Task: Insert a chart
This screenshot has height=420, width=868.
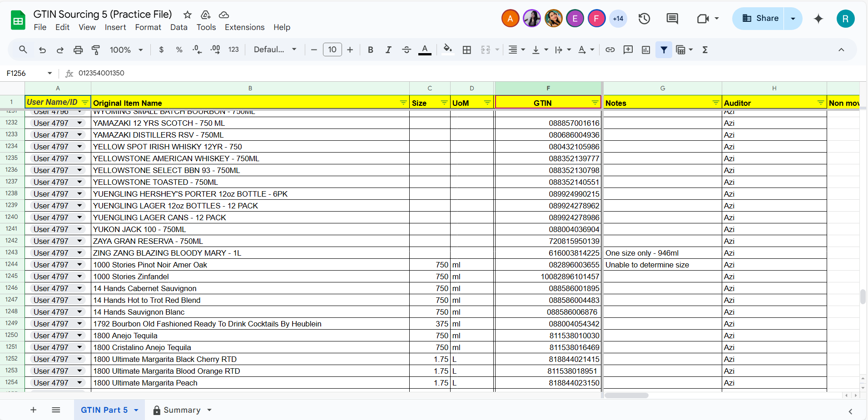Action: click(646, 50)
